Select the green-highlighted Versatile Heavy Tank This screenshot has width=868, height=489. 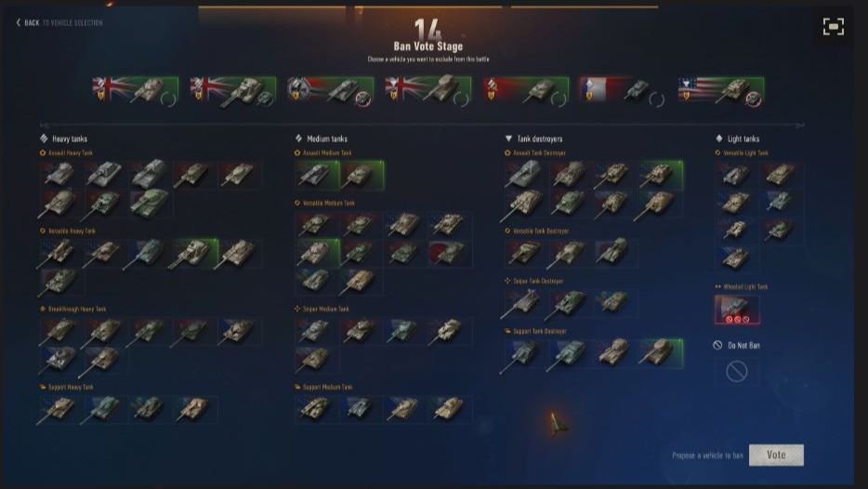click(x=194, y=254)
